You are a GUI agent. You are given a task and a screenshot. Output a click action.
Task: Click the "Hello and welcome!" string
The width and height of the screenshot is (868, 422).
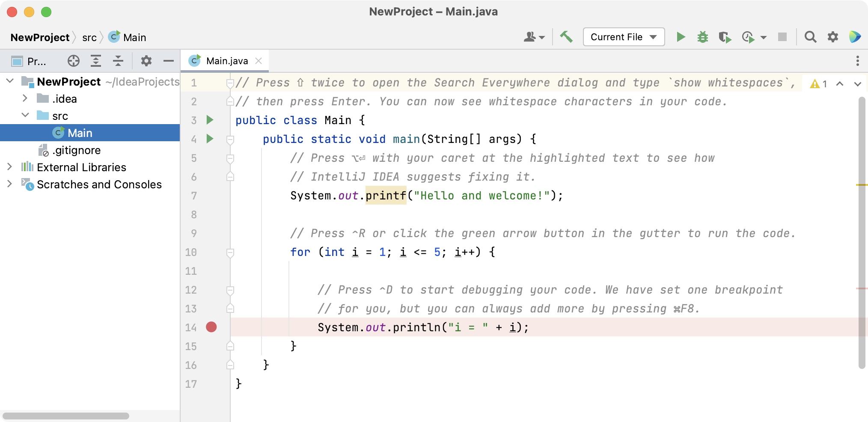(482, 196)
